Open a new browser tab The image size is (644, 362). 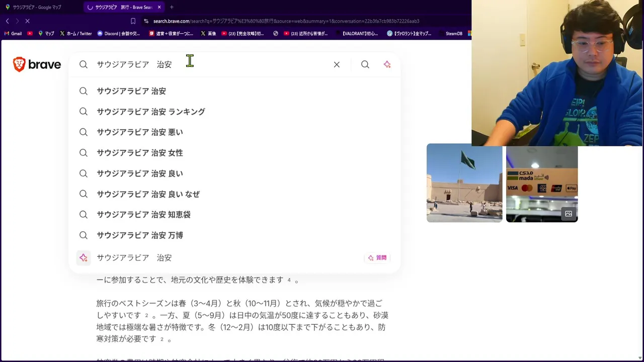172,7
